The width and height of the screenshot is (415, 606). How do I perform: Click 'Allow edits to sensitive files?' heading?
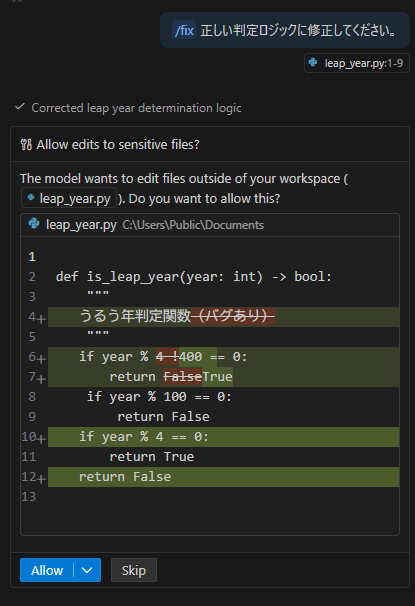tap(118, 145)
